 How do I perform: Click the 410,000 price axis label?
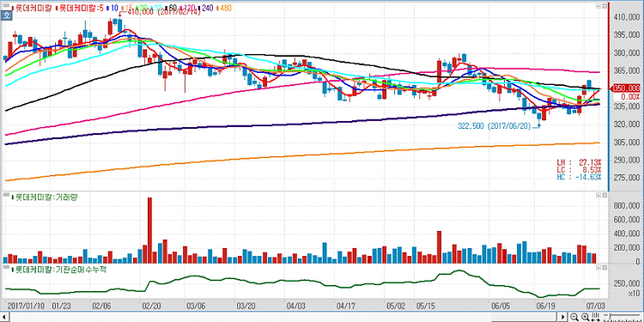point(627,18)
